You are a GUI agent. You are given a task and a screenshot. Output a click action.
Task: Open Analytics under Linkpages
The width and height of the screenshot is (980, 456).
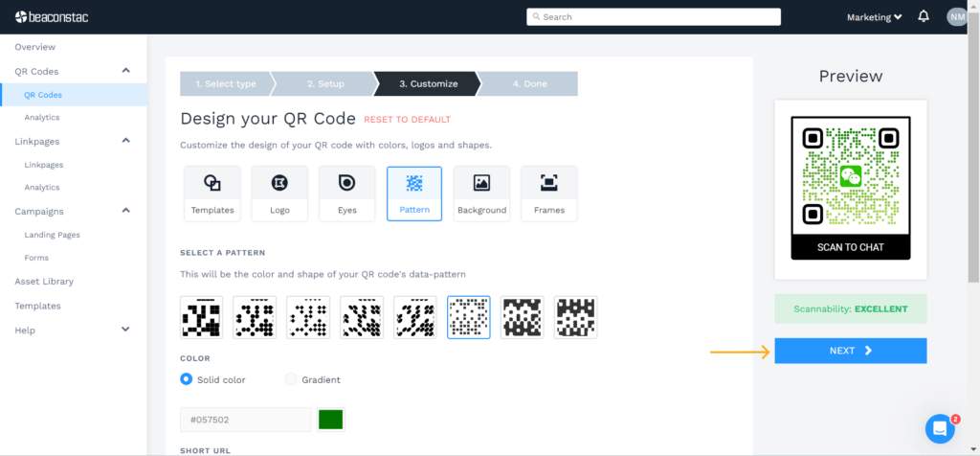[42, 187]
